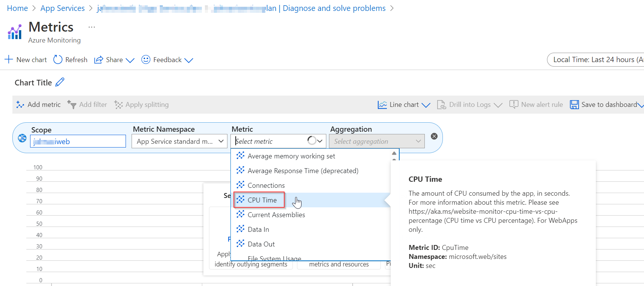Viewport: 644px width, 286px height.
Task: Expand the Share dropdown chevron
Action: [x=130, y=60]
